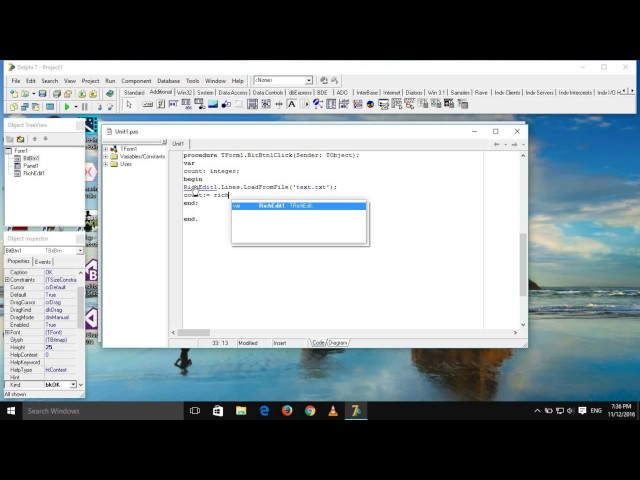The width and height of the screenshot is (640, 480).
Task: Switch to Win32 component palette tab
Action: 184,93
